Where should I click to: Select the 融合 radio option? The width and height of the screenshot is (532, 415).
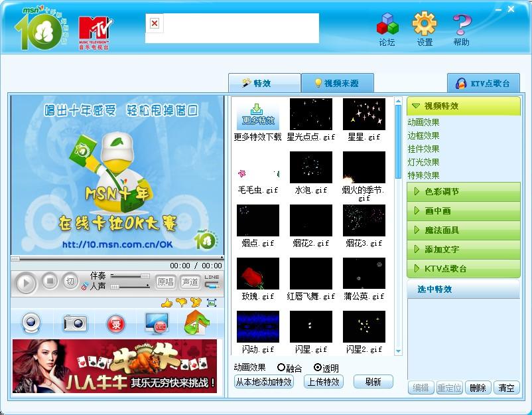click(x=281, y=368)
